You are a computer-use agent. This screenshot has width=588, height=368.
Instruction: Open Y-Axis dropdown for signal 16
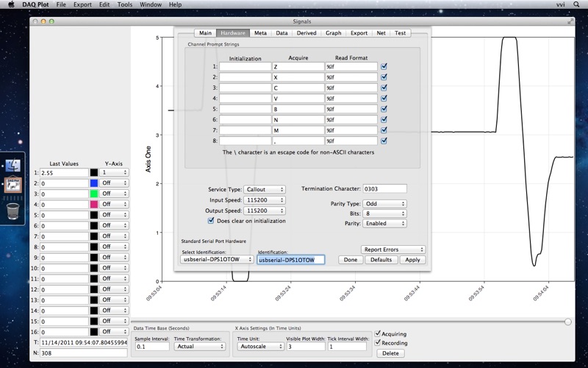[114, 332]
